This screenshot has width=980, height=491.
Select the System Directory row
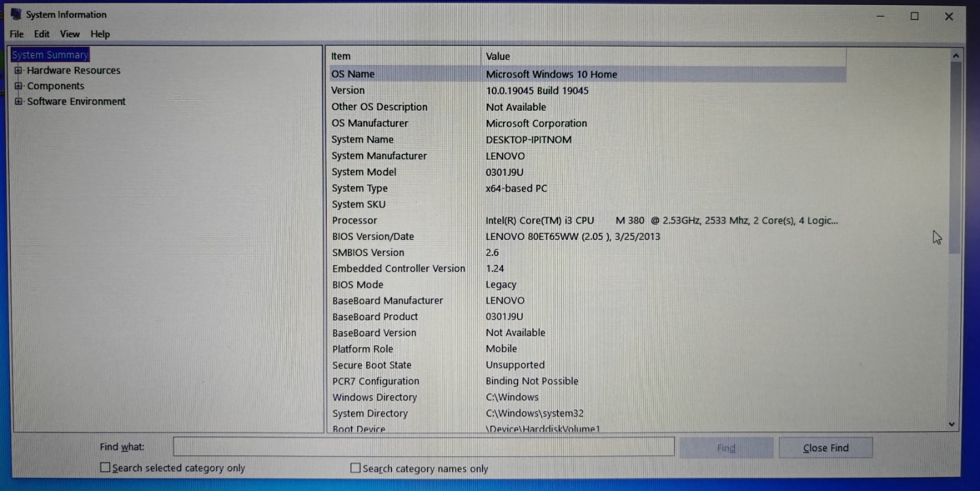tap(587, 413)
